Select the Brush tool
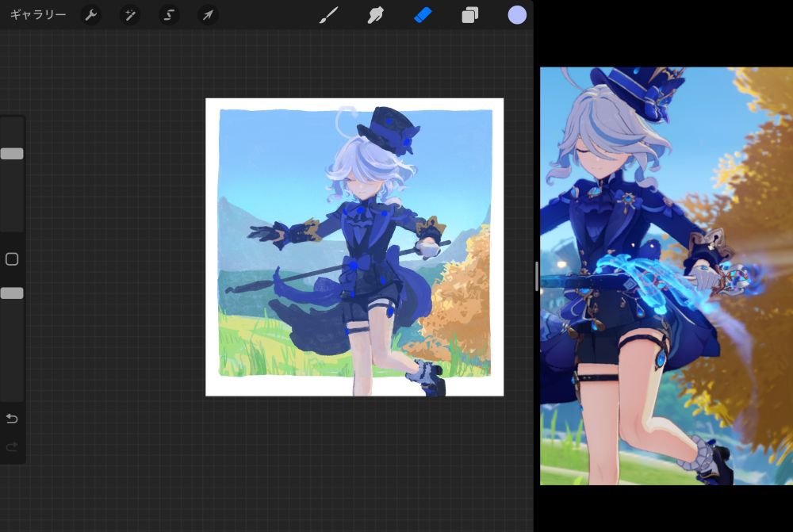 click(x=329, y=15)
